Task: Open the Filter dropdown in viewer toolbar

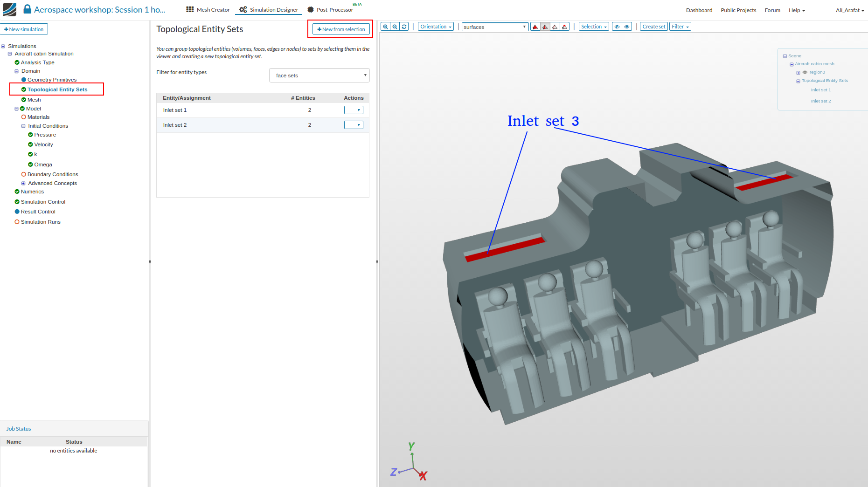Action: pos(681,27)
